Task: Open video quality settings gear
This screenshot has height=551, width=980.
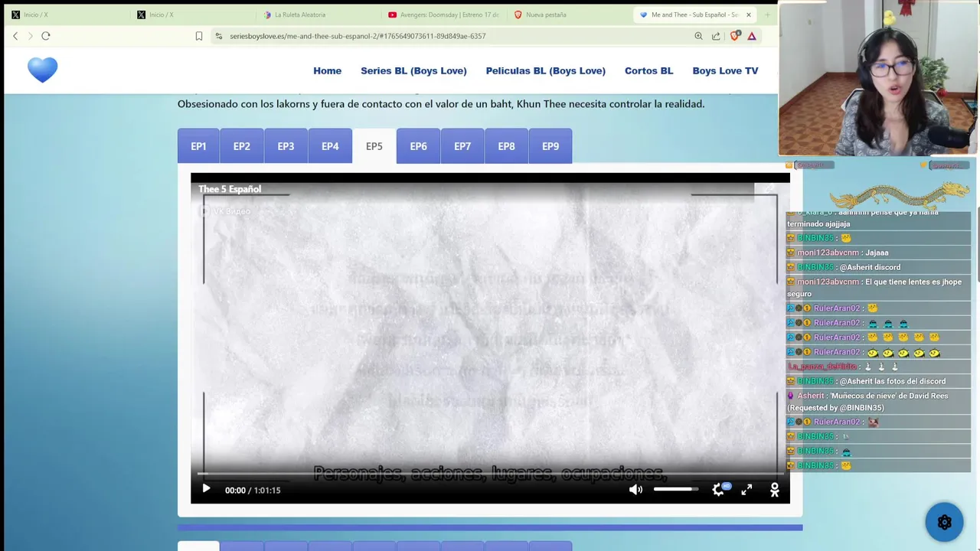Action: 718,490
